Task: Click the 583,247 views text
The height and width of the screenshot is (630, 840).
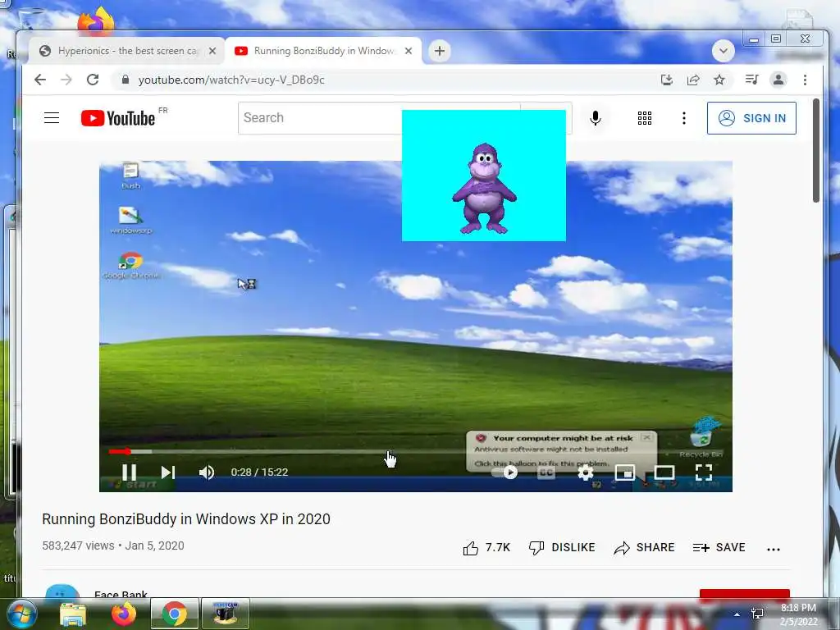Action: (x=78, y=546)
